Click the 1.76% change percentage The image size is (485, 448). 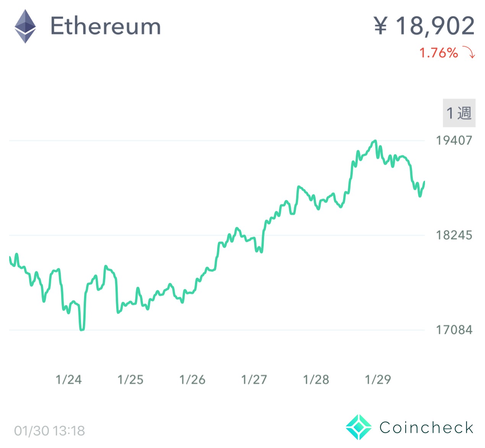click(438, 53)
